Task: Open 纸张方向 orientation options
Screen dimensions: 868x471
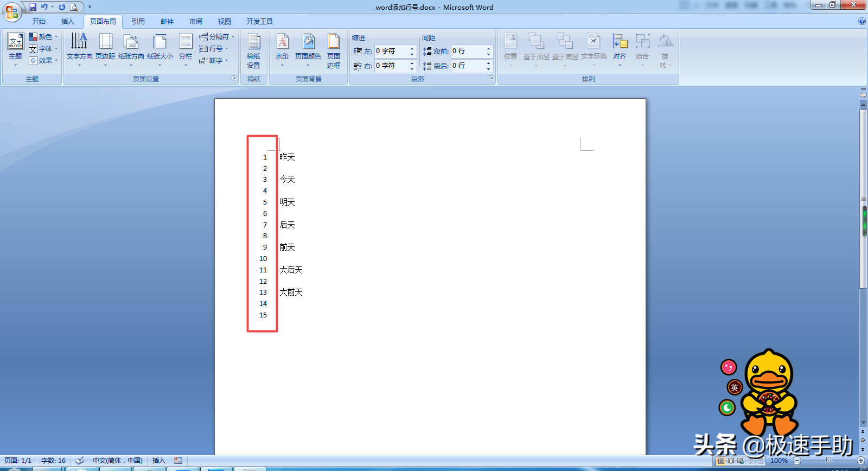Action: pos(131,50)
